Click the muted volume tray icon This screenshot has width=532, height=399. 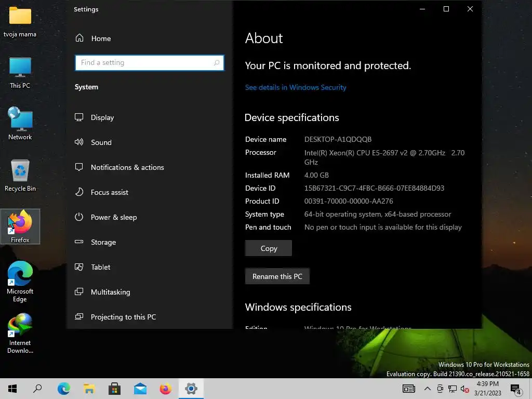465,389
